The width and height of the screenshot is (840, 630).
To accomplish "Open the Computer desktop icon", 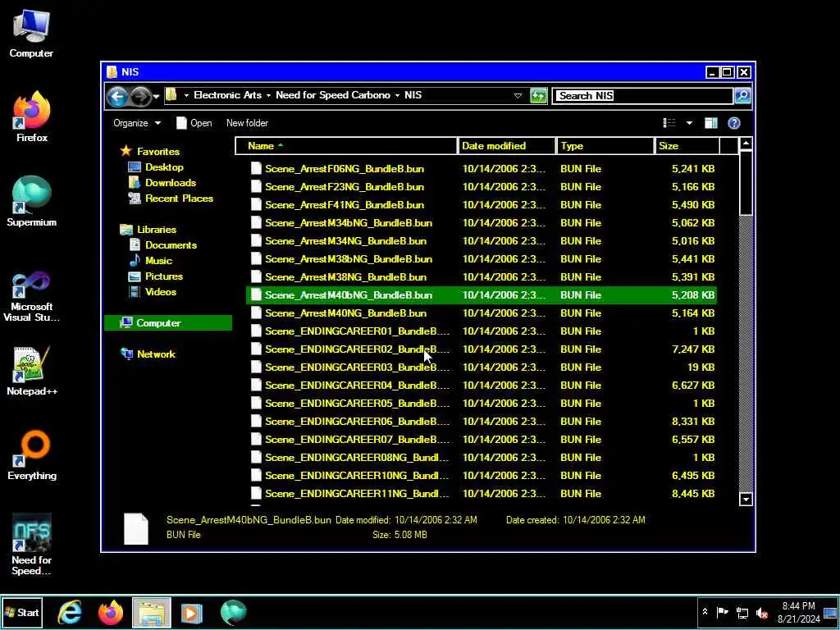I will (x=31, y=33).
